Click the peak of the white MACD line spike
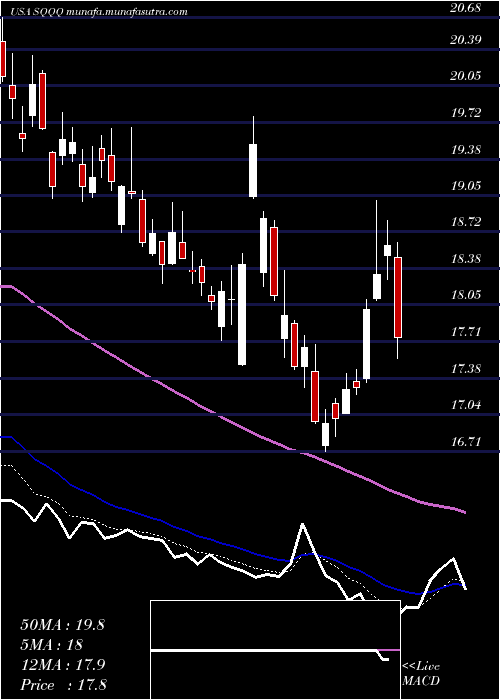Image resolution: width=500 pixels, height=700 pixels. click(303, 524)
